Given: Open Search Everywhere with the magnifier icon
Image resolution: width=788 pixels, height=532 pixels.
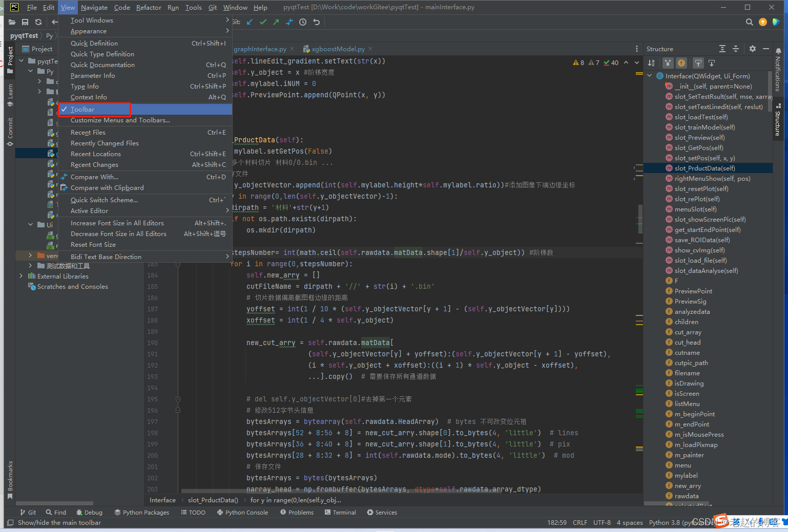Looking at the screenshot, I should [749, 22].
